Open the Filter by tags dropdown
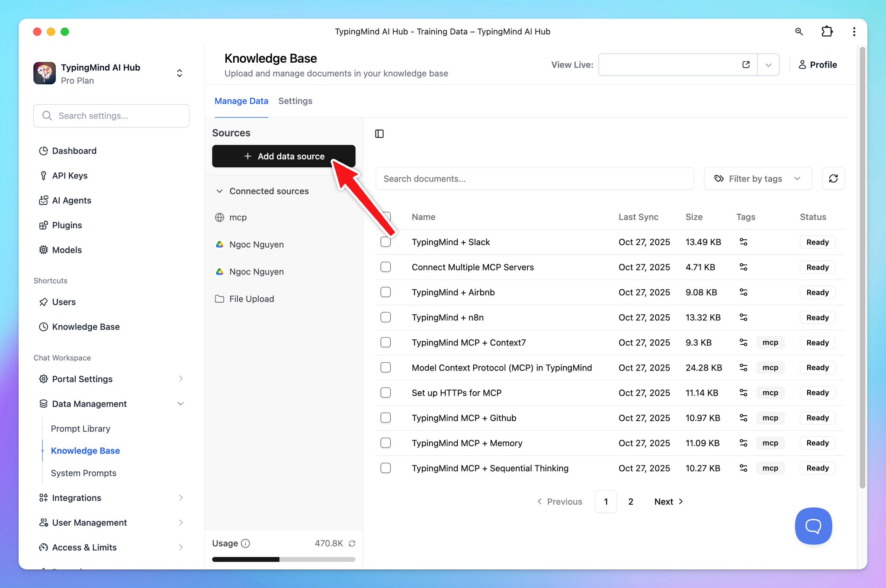886x588 pixels. [758, 179]
